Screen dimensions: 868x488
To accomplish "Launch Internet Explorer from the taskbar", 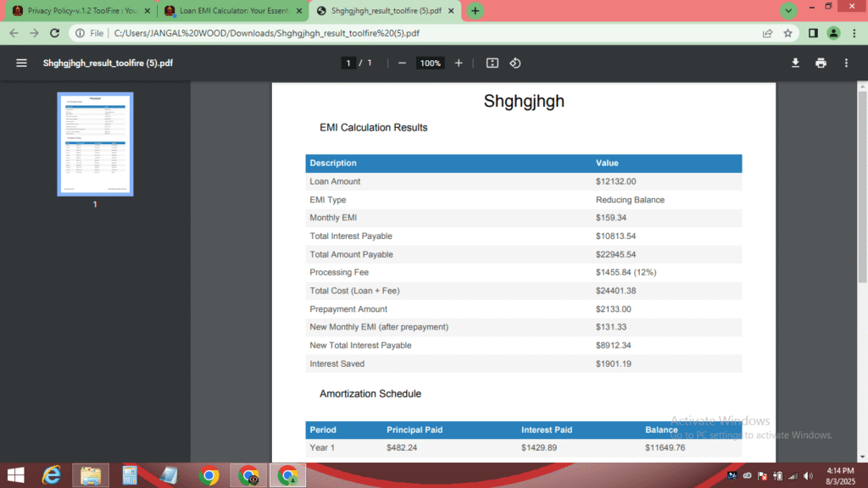I will pyautogui.click(x=51, y=474).
